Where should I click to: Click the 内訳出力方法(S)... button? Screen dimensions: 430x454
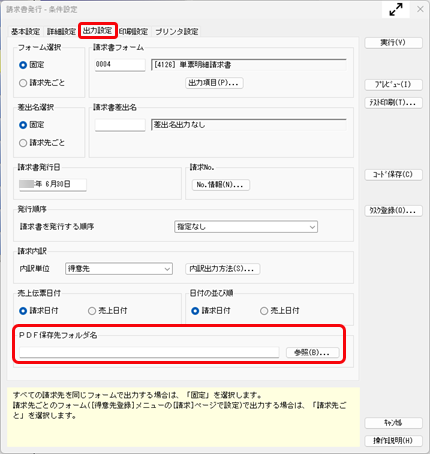tap(222, 269)
